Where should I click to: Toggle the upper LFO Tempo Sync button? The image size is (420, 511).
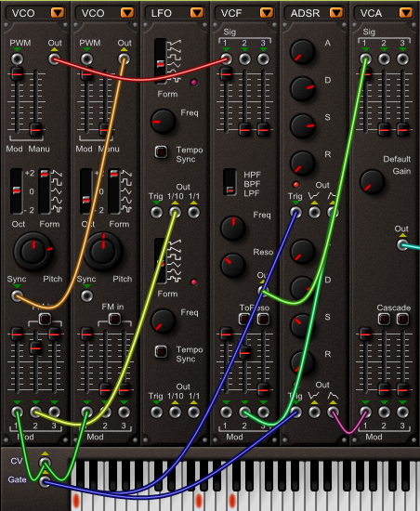point(162,151)
